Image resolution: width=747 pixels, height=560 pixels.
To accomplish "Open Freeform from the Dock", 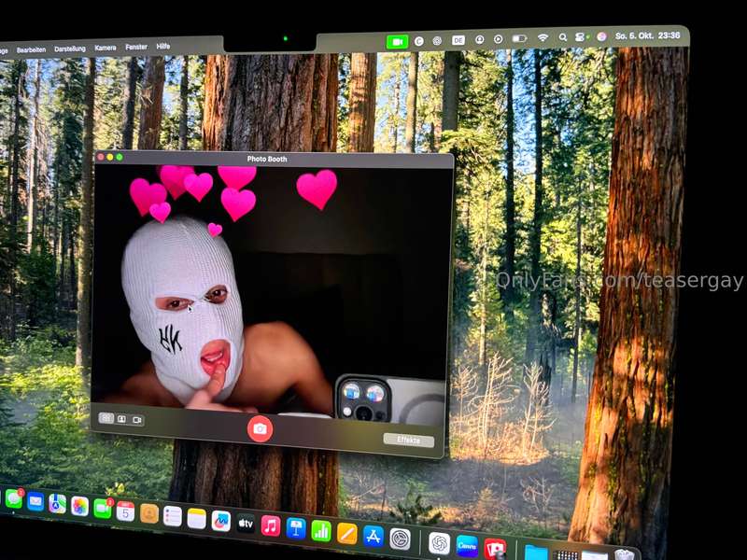I will (x=220, y=522).
